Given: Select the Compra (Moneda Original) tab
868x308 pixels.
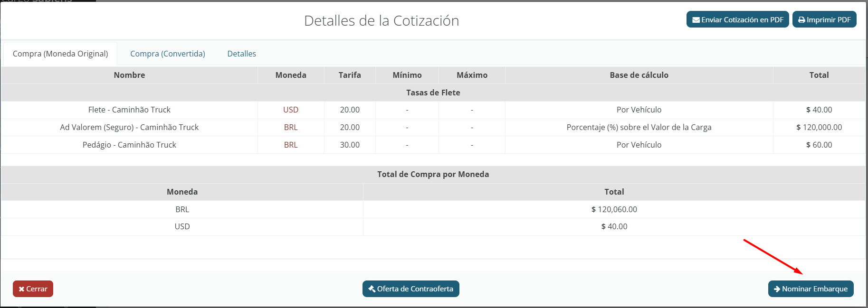Looking at the screenshot, I should pos(60,54).
